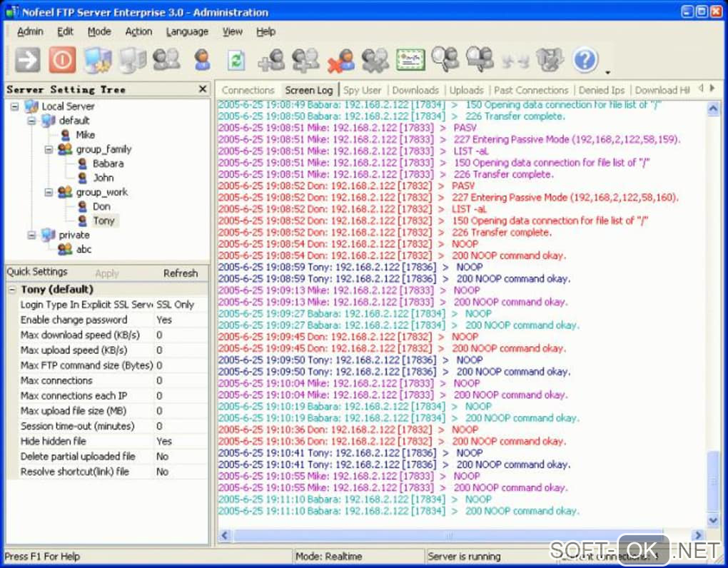Image resolution: width=728 pixels, height=568 pixels.
Task: Click the Max download speed value field
Action: [x=181, y=335]
